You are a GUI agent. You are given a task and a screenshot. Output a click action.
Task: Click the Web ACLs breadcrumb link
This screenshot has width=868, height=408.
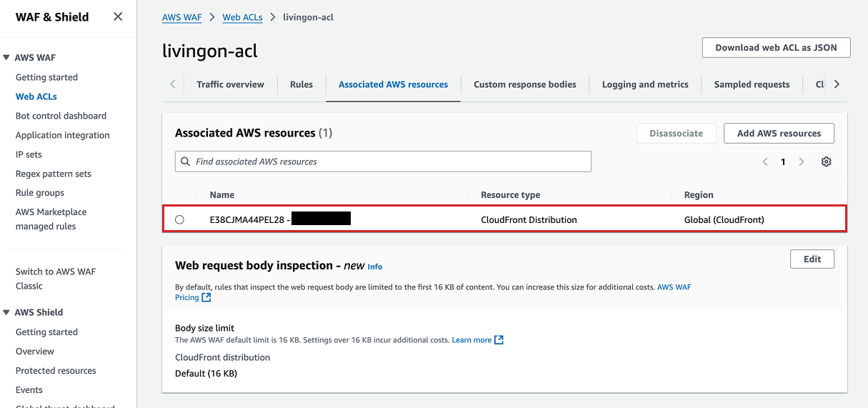[243, 17]
